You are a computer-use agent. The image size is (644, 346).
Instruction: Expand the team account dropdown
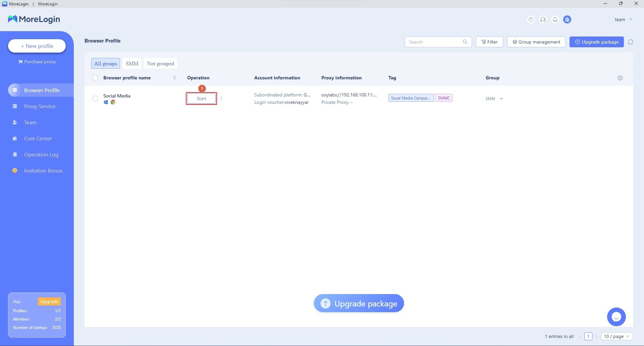(624, 19)
